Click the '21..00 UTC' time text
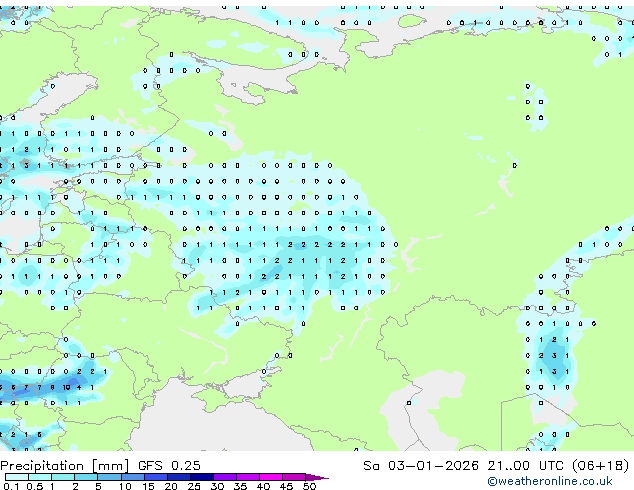Image resolution: width=634 pixels, height=490 pixels. pos(526,466)
